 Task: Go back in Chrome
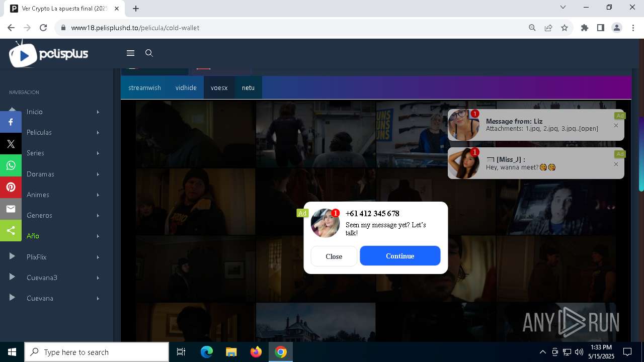click(x=11, y=28)
